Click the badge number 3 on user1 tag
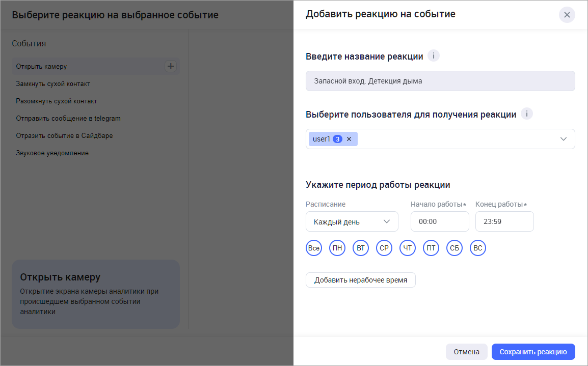This screenshot has width=588, height=366. pos(337,139)
